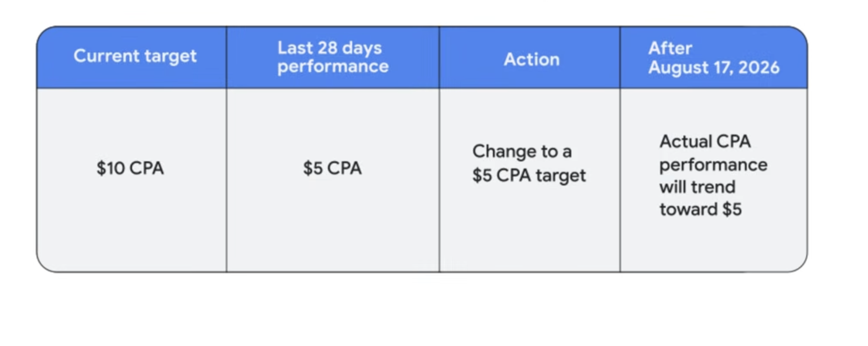868x346 pixels.
Task: Click the 'Change to a' text line
Action: [522, 152]
